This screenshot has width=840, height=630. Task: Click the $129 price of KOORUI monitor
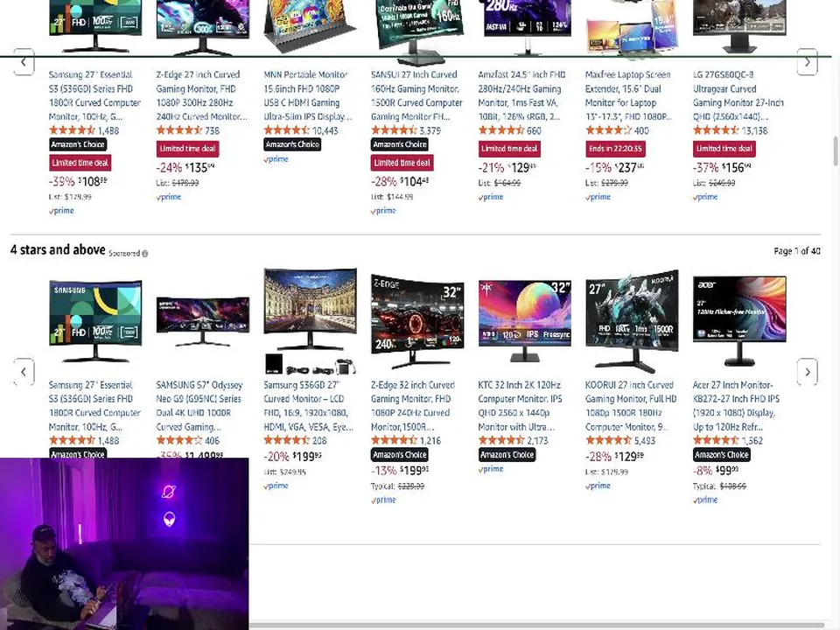629,457
